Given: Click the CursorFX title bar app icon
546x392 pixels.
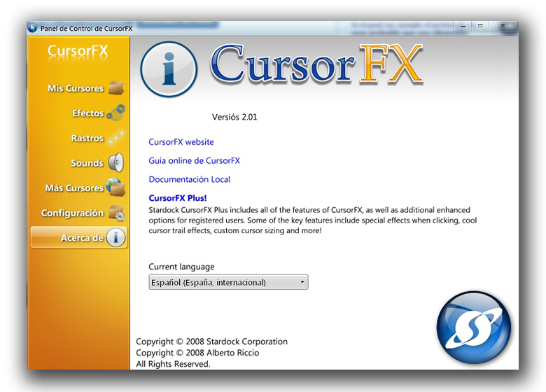Looking at the screenshot, I should coord(32,28).
